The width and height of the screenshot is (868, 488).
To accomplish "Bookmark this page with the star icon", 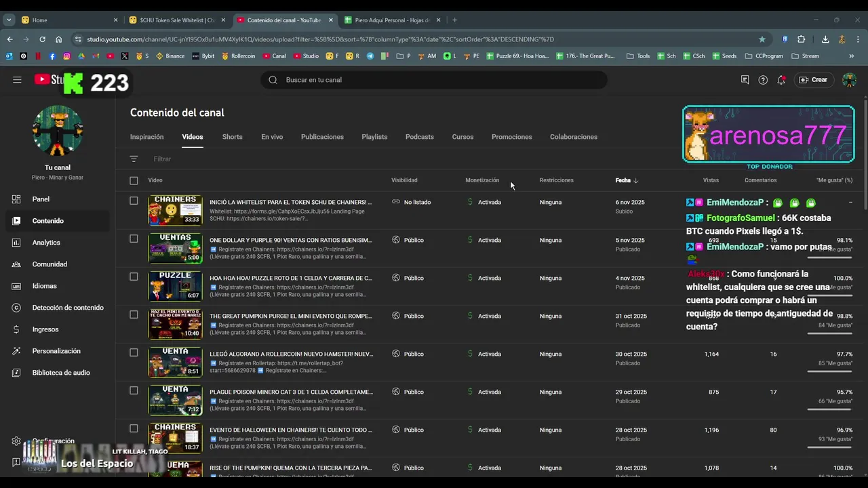I will coord(762,39).
